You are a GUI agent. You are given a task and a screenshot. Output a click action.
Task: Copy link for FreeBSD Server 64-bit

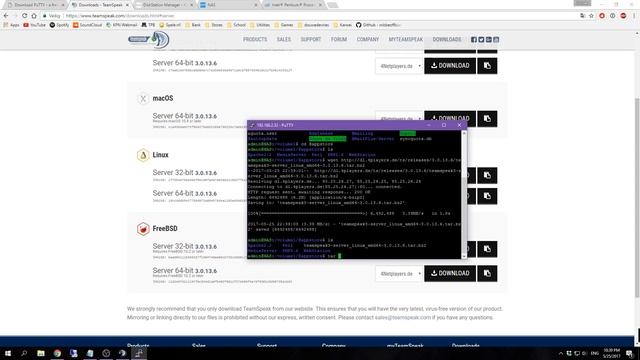click(487, 273)
